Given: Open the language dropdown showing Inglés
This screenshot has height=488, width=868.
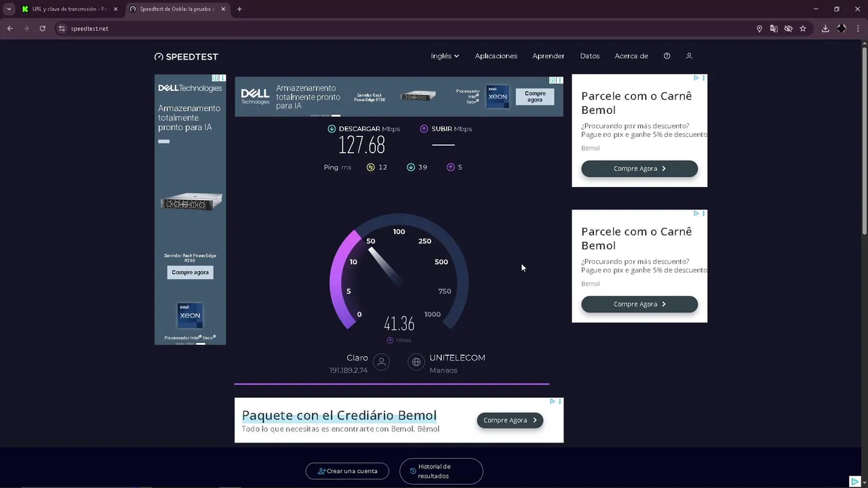Looking at the screenshot, I should 445,56.
